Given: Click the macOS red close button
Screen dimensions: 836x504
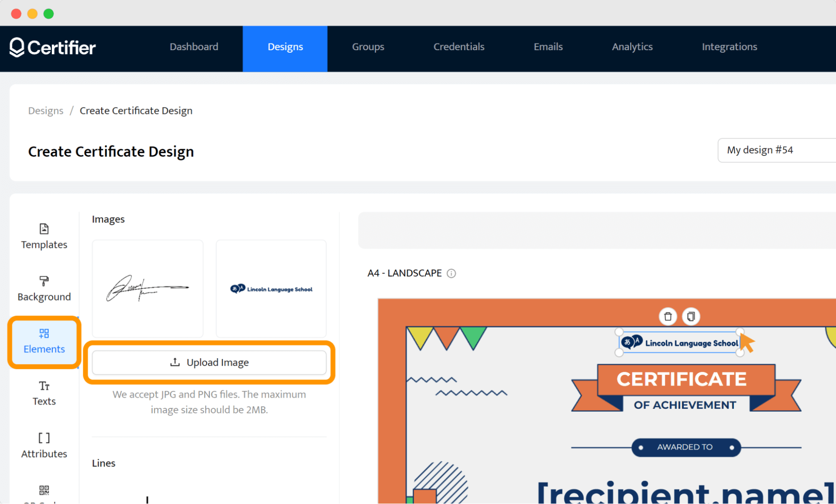Looking at the screenshot, I should (x=16, y=14).
